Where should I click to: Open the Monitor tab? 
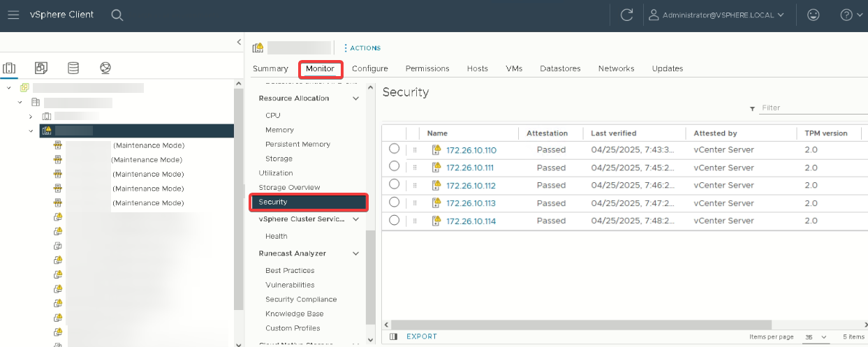[x=320, y=68]
